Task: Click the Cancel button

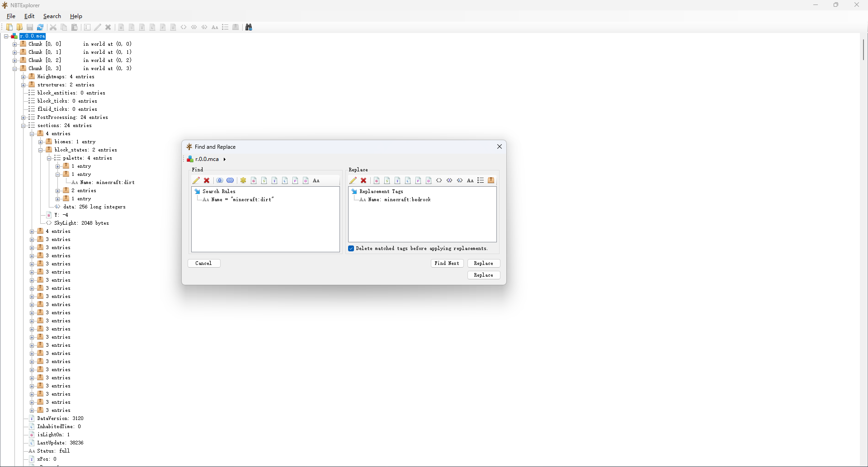Action: pyautogui.click(x=203, y=263)
